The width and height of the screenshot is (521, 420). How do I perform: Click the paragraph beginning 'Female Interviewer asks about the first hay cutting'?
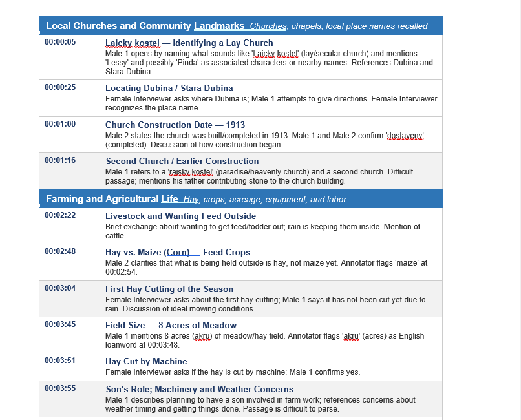pyautogui.click(x=265, y=304)
